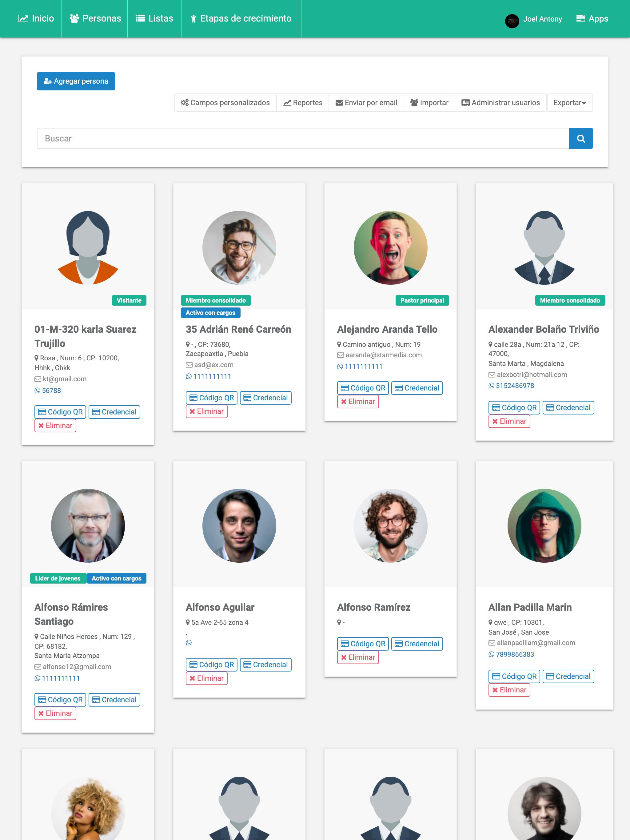Click Alfonso Aguilar's profile photo
This screenshot has height=840, width=630.
tap(239, 525)
